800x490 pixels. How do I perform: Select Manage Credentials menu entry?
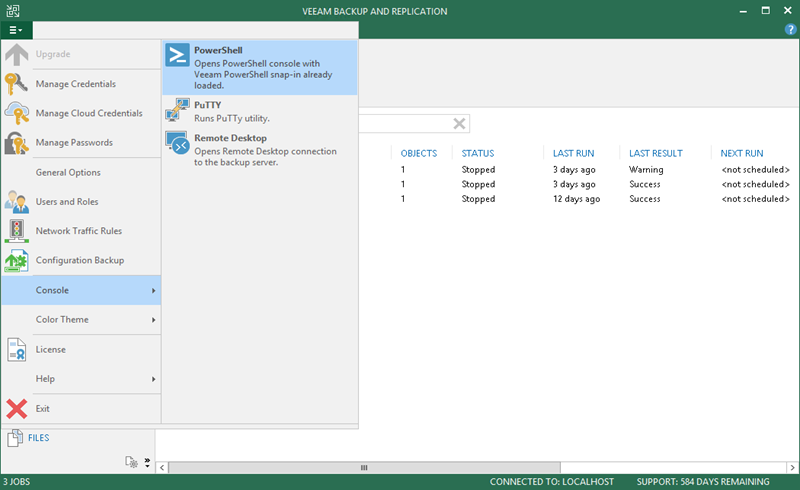(81, 84)
